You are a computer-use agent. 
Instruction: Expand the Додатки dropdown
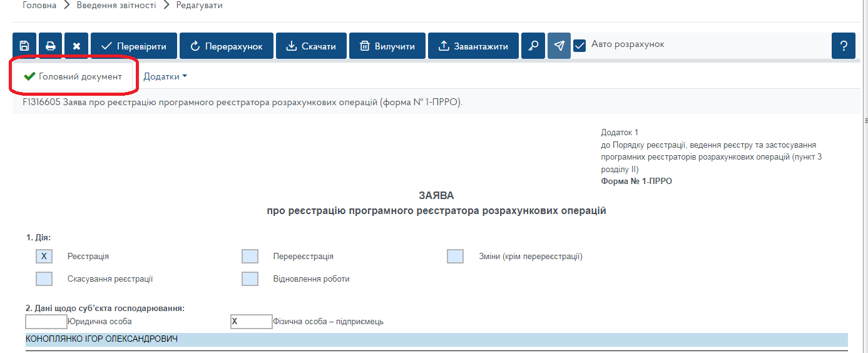[165, 76]
